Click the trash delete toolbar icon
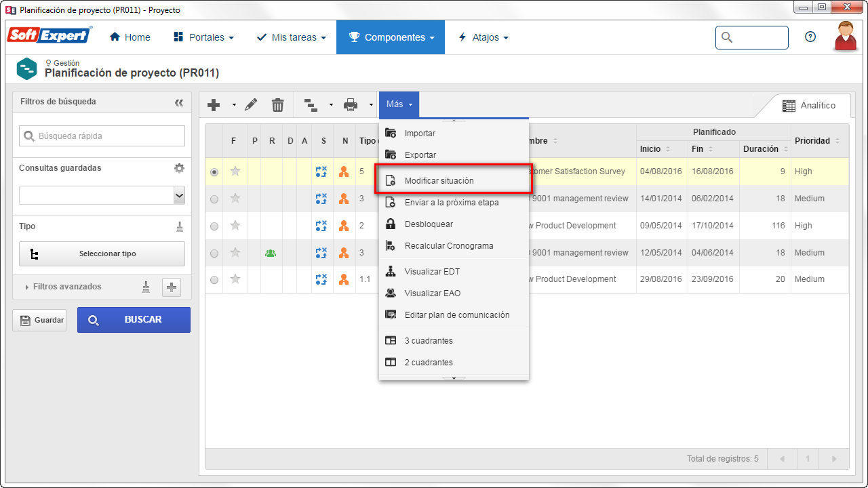Viewport: 868px width, 488px height. click(x=278, y=105)
